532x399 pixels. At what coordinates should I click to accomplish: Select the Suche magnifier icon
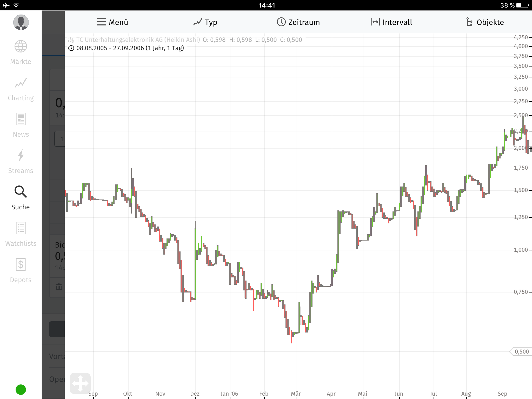pyautogui.click(x=21, y=192)
